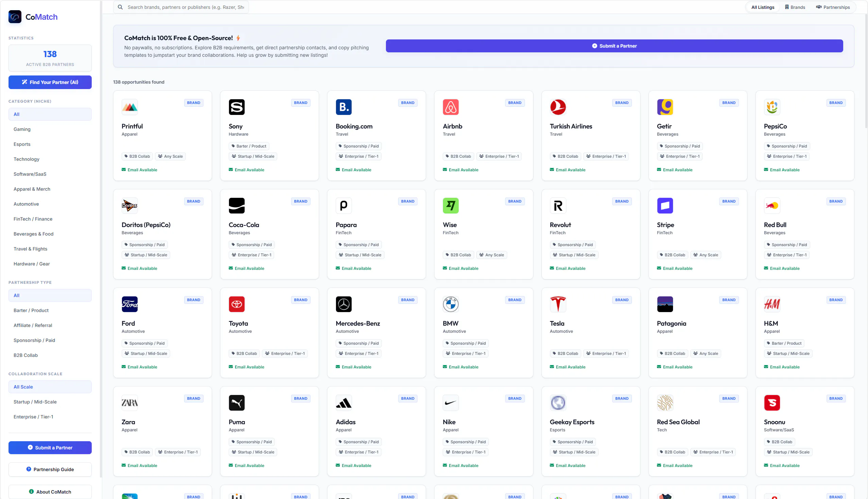Image resolution: width=868 pixels, height=499 pixels.
Task: Select the Gaming category filter
Action: tap(50, 129)
